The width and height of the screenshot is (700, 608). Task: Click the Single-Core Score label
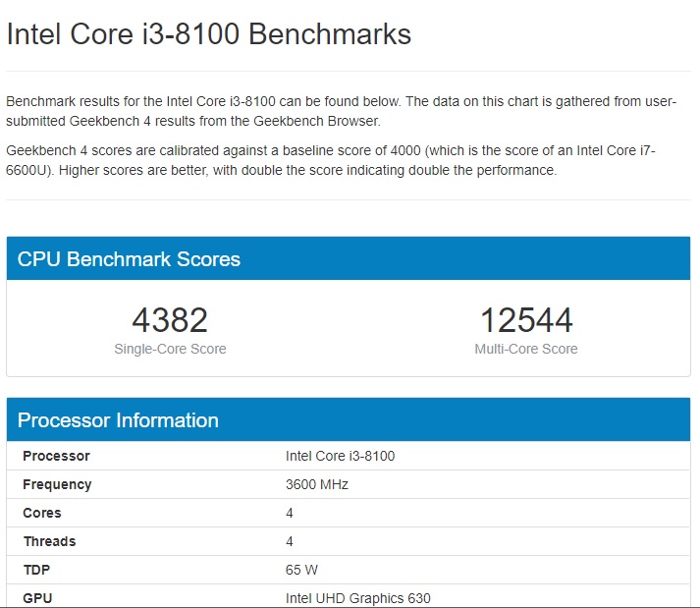(x=170, y=349)
